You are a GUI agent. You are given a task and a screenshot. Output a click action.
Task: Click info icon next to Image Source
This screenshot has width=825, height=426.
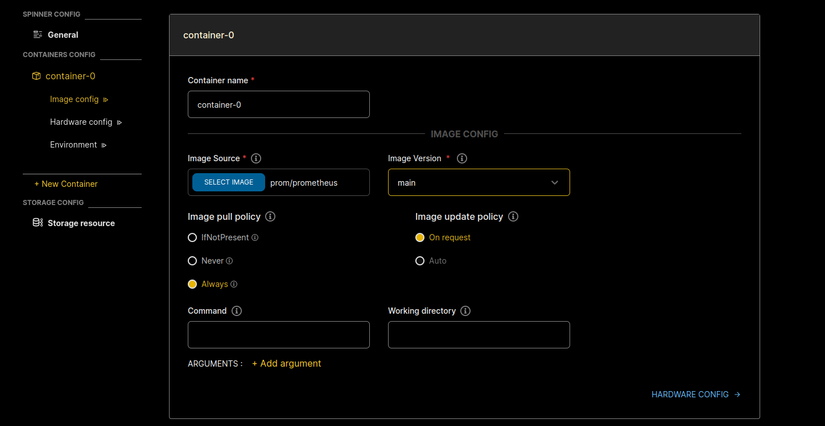pyautogui.click(x=256, y=159)
